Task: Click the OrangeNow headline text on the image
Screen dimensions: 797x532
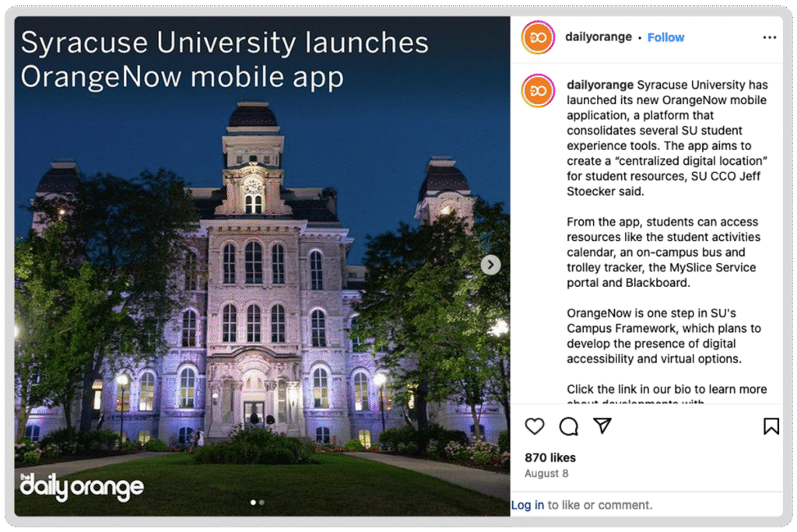Action: 224,59
